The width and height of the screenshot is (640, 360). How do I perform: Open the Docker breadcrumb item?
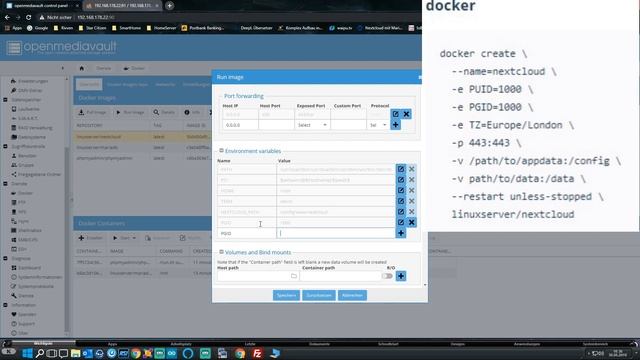pos(134,68)
